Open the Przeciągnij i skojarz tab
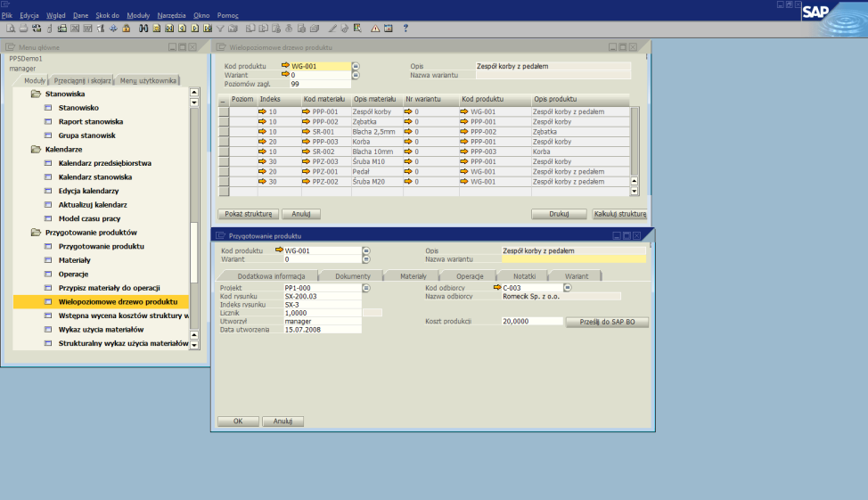The height and width of the screenshot is (500, 868). (83, 80)
